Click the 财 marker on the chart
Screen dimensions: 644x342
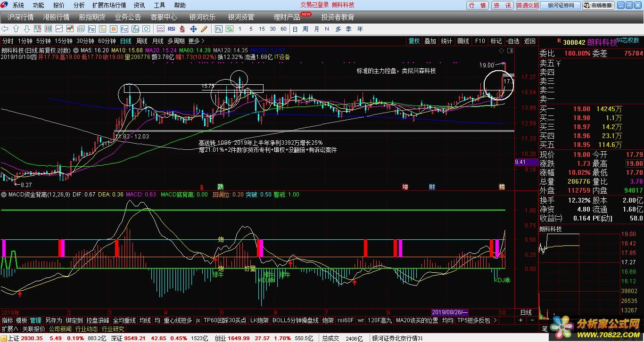click(x=432, y=187)
